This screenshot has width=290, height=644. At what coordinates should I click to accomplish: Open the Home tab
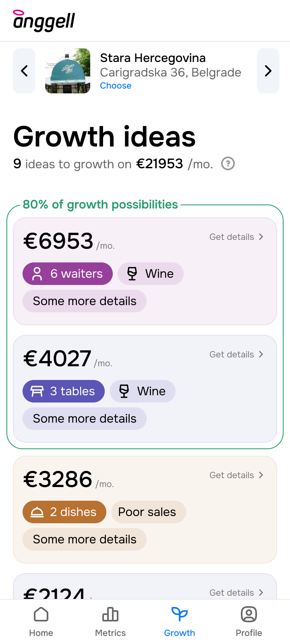pos(41,621)
